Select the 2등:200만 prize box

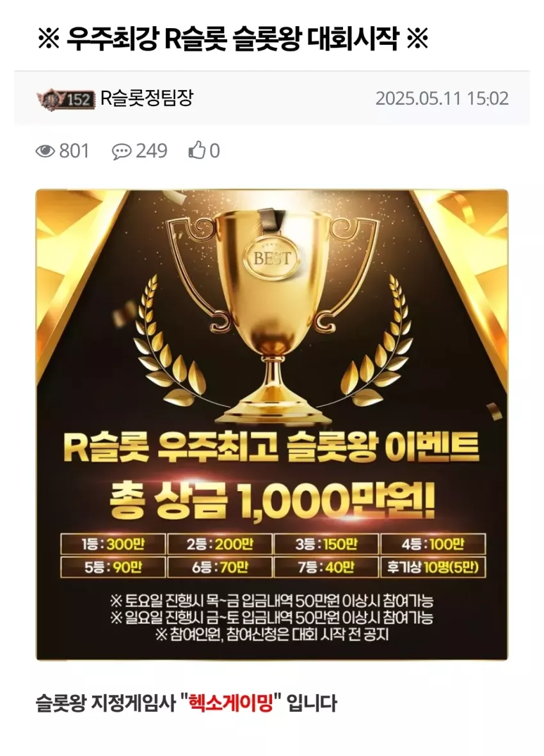[x=220, y=544]
